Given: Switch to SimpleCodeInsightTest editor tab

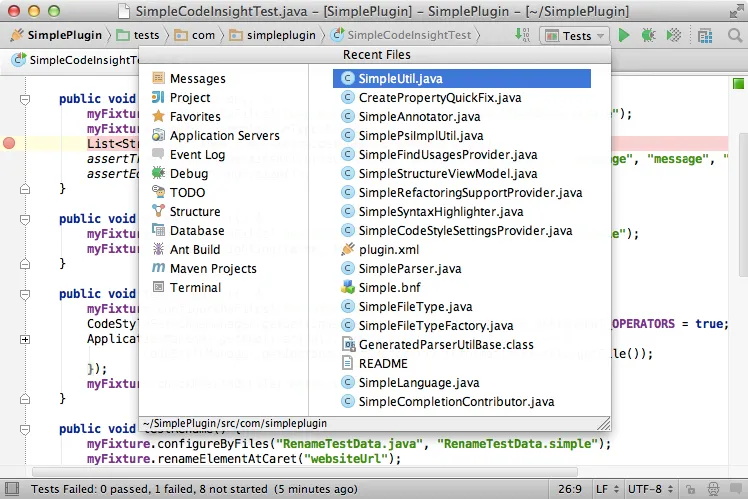Looking at the screenshot, I should tap(76, 60).
